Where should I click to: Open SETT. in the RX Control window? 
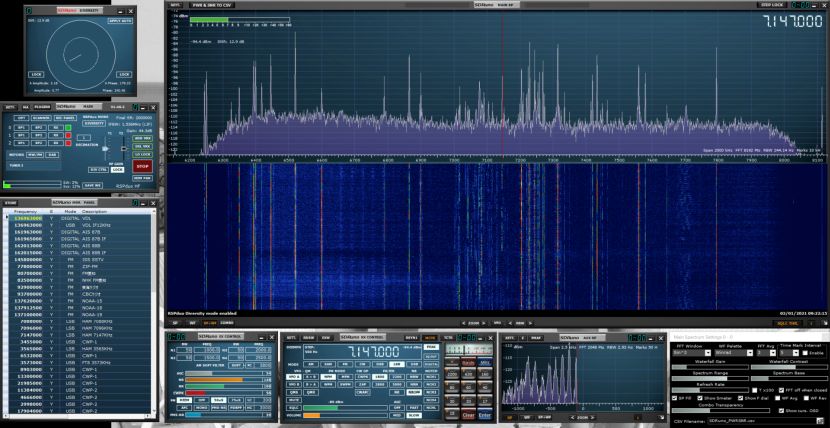pyautogui.click(x=291, y=338)
